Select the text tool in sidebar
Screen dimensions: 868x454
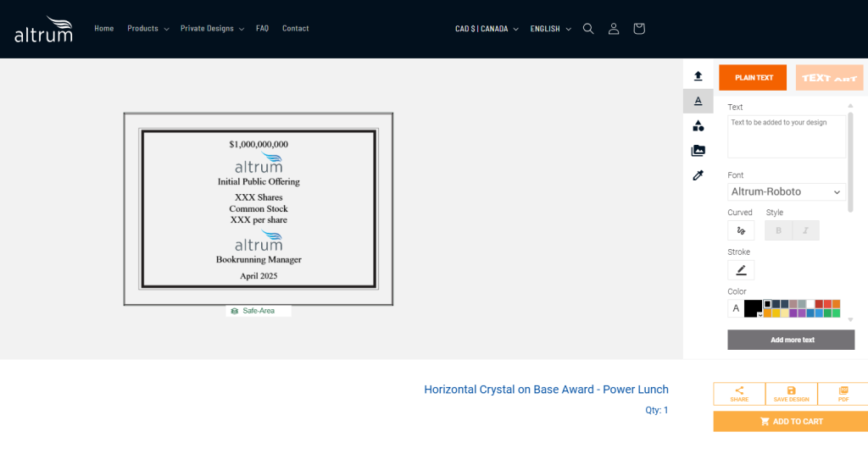698,101
